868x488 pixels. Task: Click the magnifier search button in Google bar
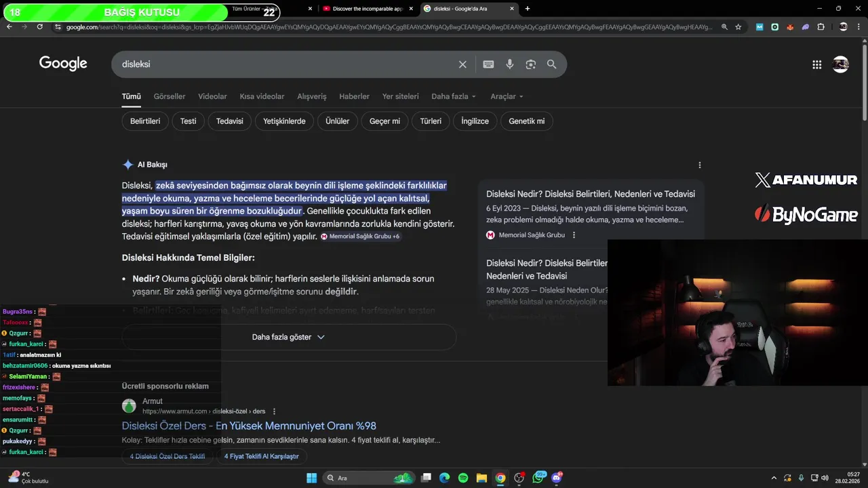pyautogui.click(x=551, y=64)
